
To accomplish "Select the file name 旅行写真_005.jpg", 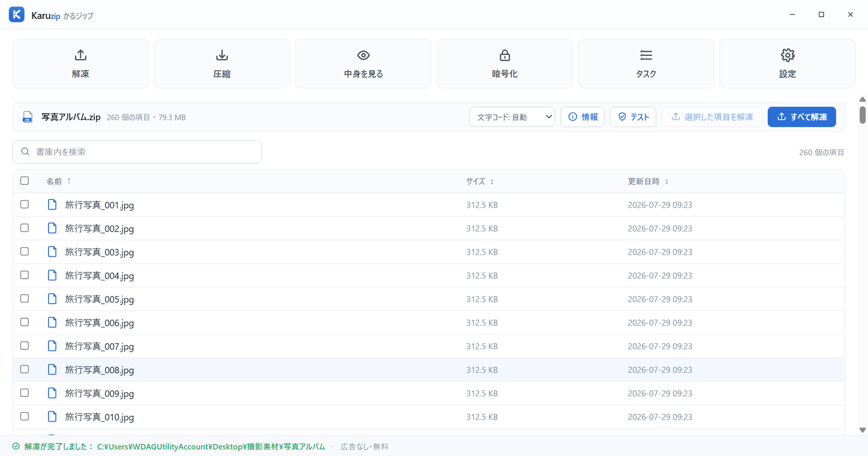I will (x=99, y=299).
